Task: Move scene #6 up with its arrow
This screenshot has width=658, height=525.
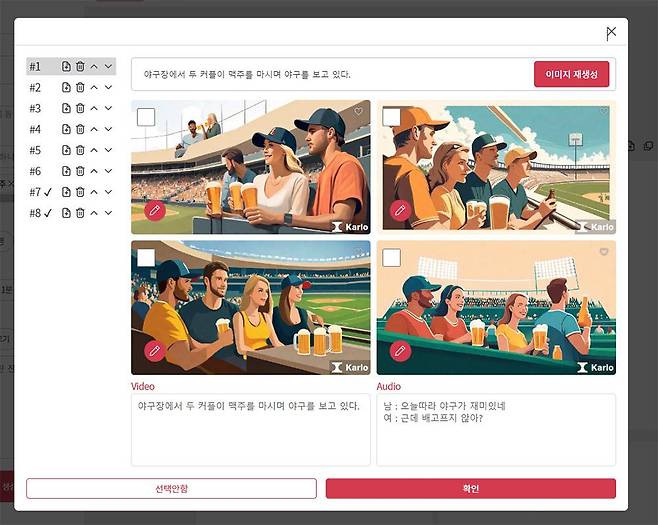Action: [x=94, y=171]
